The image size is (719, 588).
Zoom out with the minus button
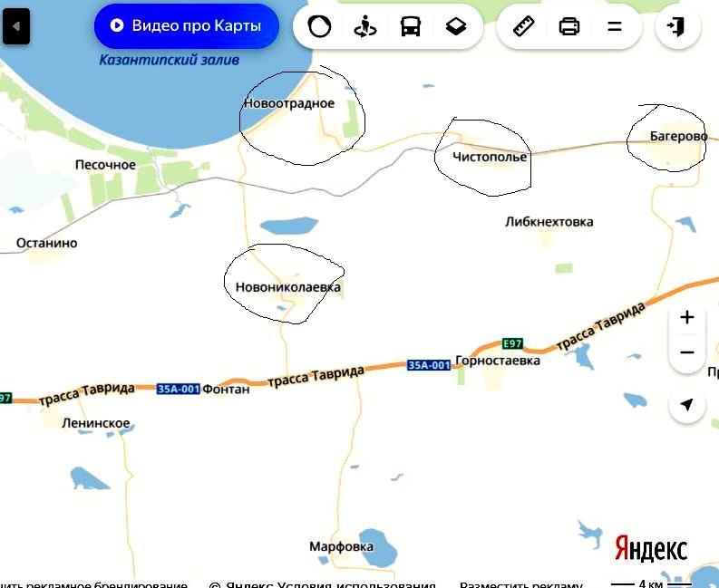[686, 352]
